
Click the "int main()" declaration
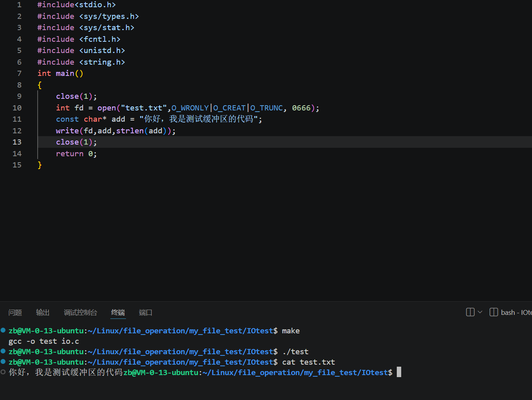[60, 73]
